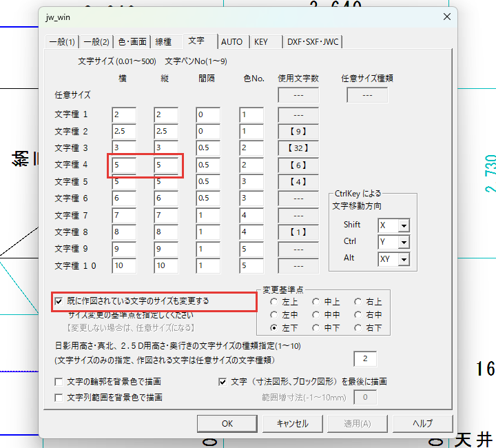496x448 pixels.
Task: Click 文字種 3 使用文字数 【32】 button
Action: tap(298, 148)
